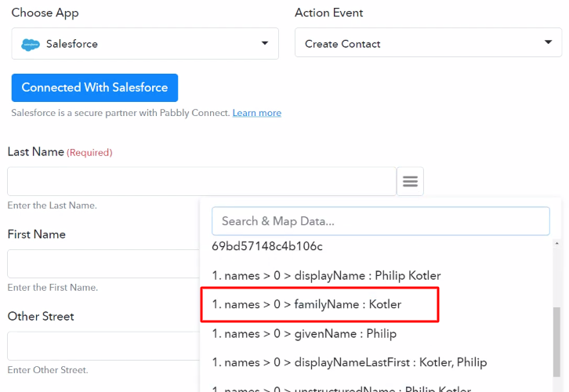Click the caret arrow of Create Contact
The height and width of the screenshot is (392, 569).
tap(549, 42)
